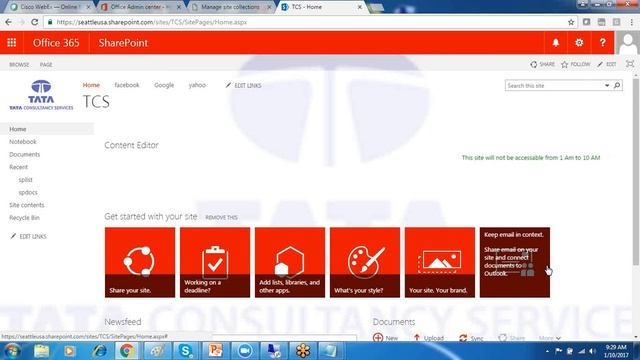Open the settings gear menu
Screen dimensions: 640x360
click(x=579, y=42)
